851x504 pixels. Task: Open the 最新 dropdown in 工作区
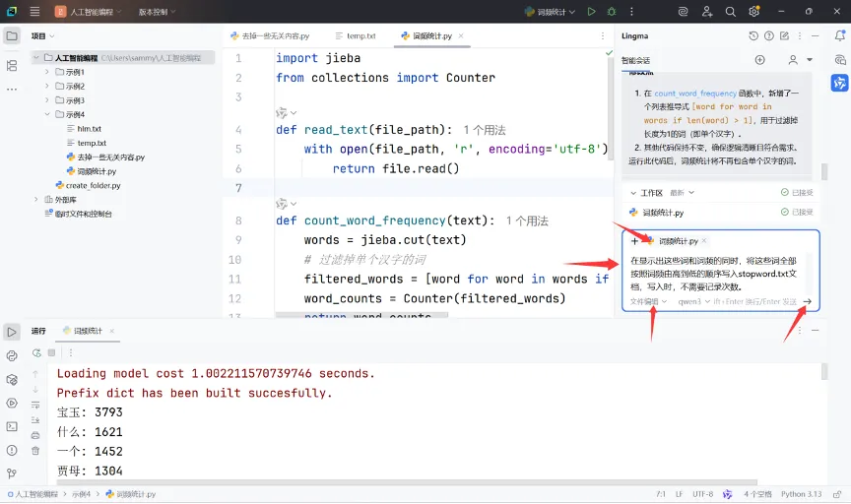click(x=682, y=193)
